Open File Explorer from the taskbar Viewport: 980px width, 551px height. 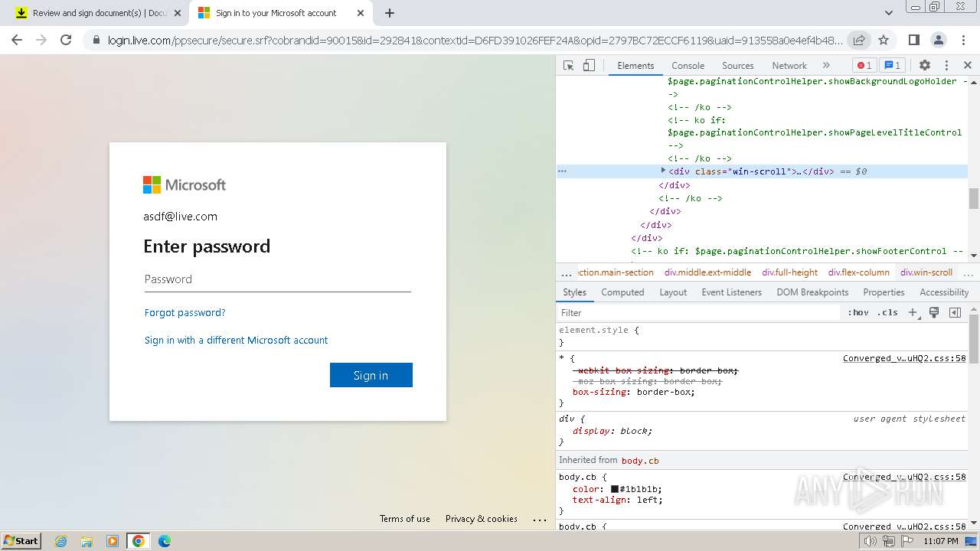pos(87,541)
